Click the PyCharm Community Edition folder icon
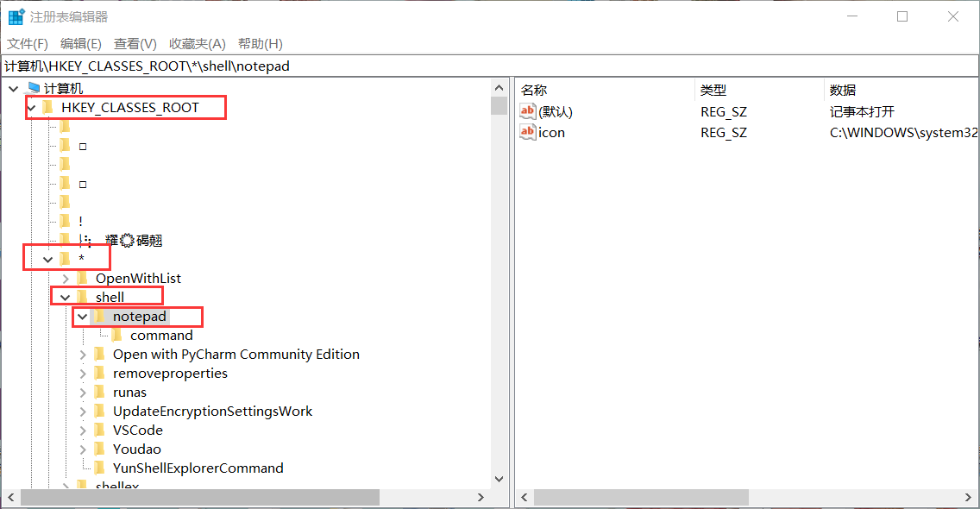The height and width of the screenshot is (509, 980). 99,354
